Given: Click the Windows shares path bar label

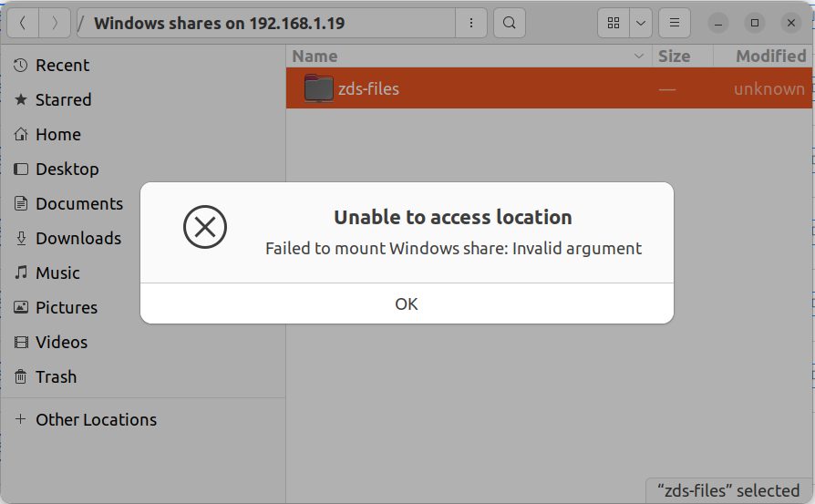Looking at the screenshot, I should tap(220, 24).
